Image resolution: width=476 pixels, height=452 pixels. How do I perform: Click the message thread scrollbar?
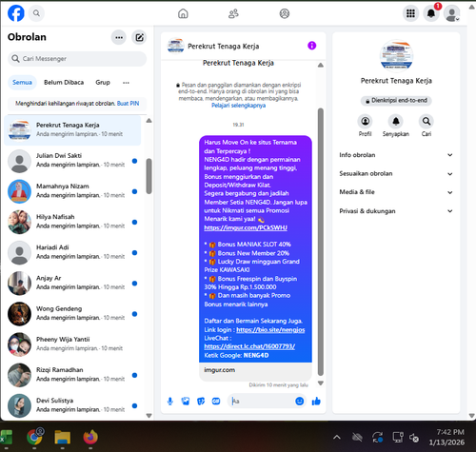pyautogui.click(x=321, y=242)
